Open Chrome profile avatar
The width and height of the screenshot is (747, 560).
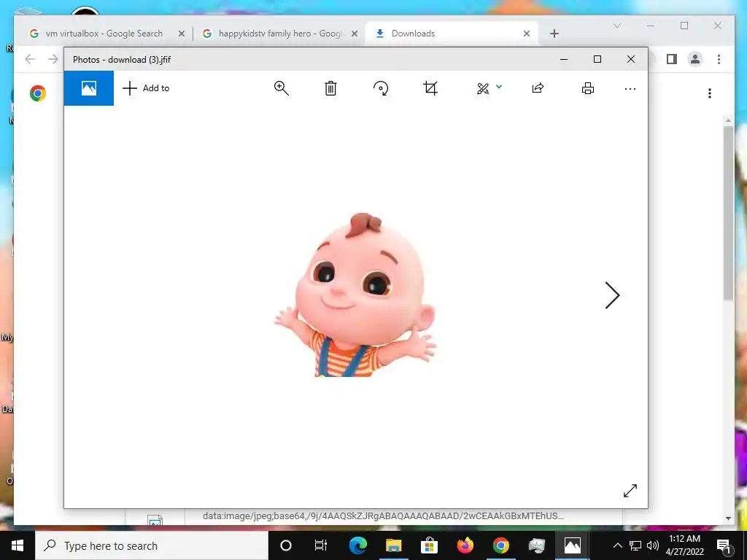[695, 59]
